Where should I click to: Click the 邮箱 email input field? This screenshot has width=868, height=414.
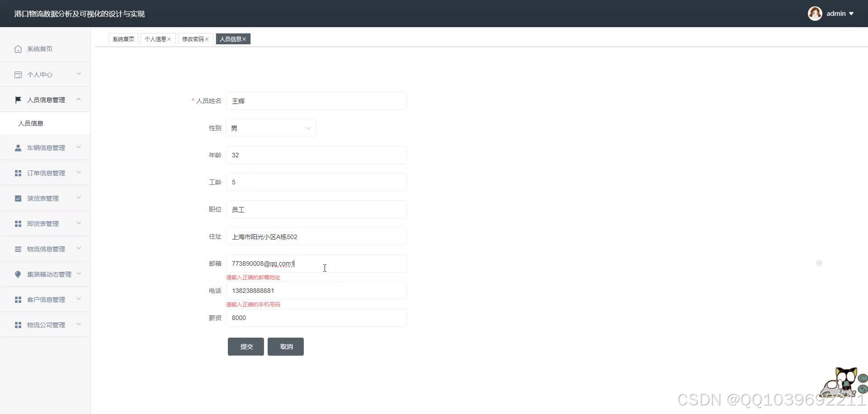316,263
